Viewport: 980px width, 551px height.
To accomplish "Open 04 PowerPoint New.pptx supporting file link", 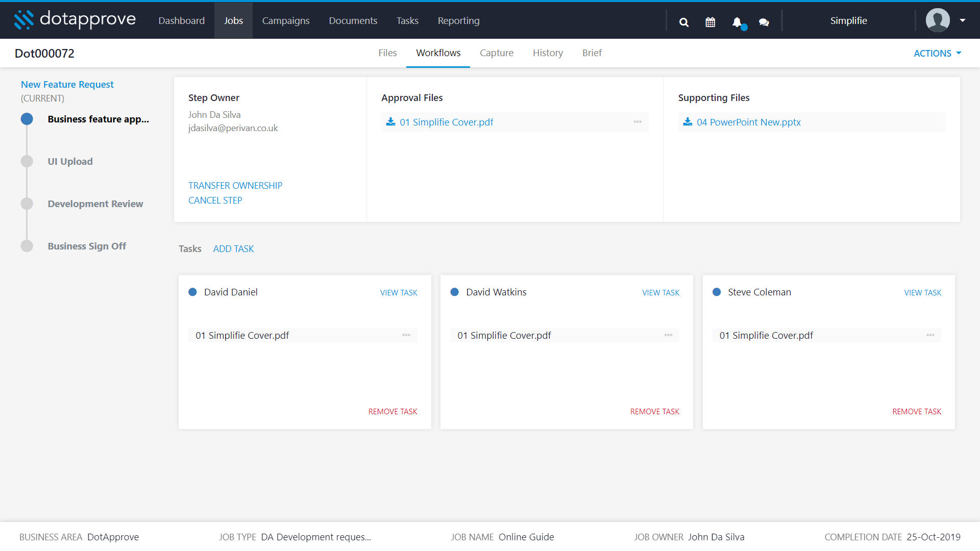I will [x=748, y=122].
